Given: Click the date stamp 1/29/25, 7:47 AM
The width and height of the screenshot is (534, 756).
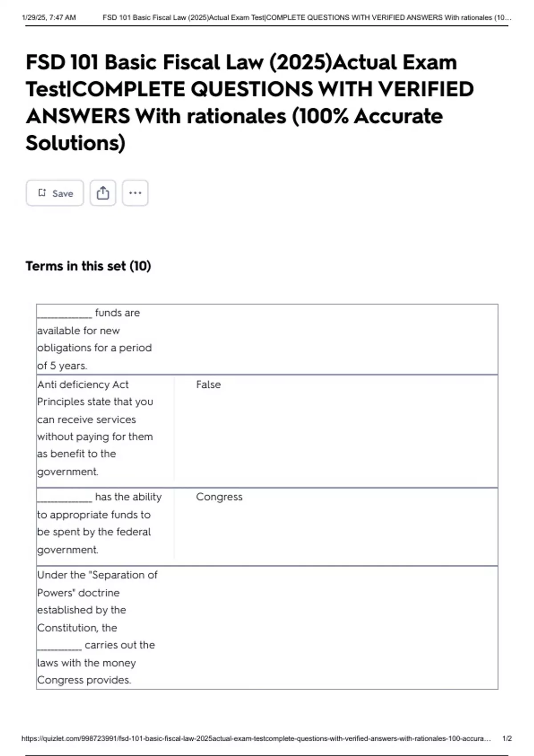Looking at the screenshot, I should pyautogui.click(x=49, y=18).
